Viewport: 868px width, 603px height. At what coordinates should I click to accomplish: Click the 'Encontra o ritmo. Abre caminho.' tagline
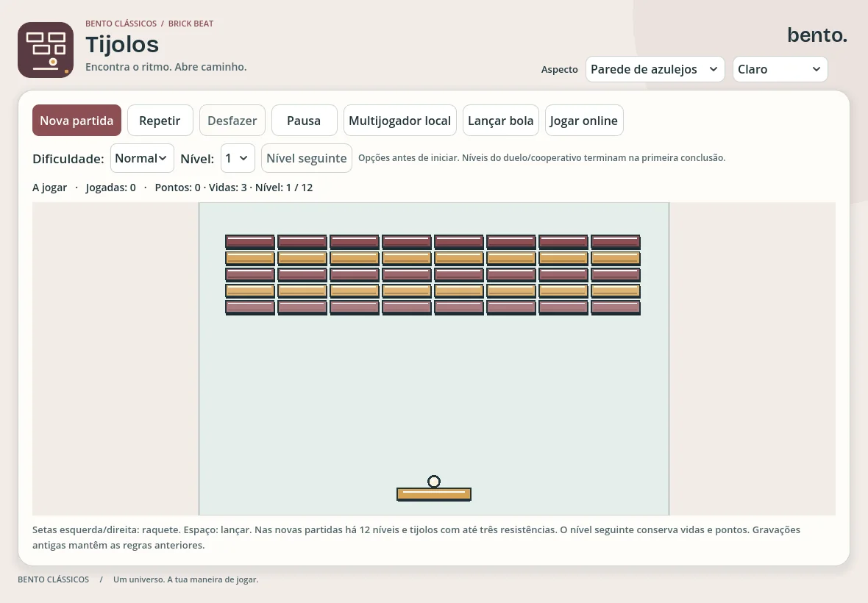coord(166,67)
